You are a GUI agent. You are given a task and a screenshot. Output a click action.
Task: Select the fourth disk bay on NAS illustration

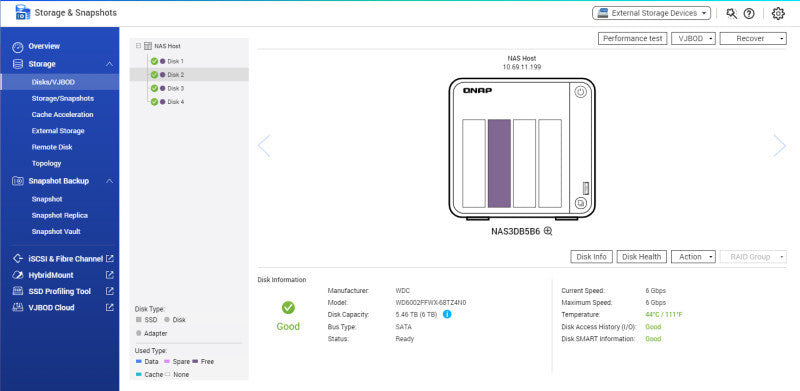[550, 163]
